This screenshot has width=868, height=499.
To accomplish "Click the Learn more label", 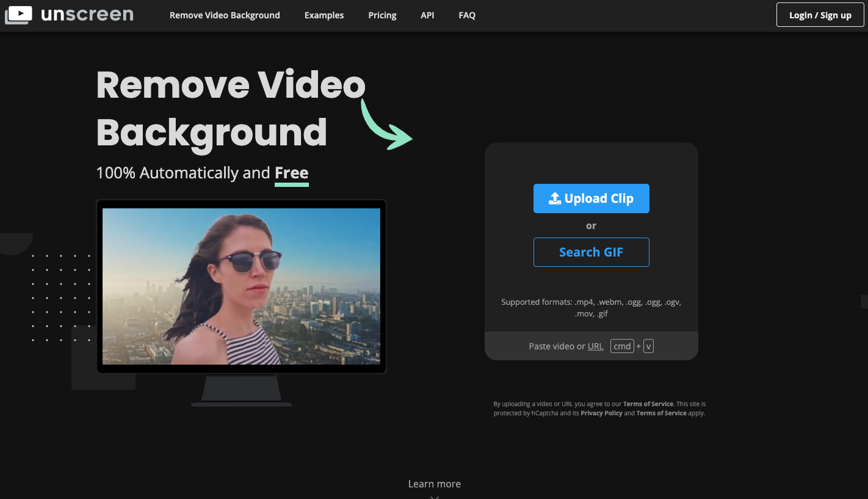I will click(x=434, y=483).
